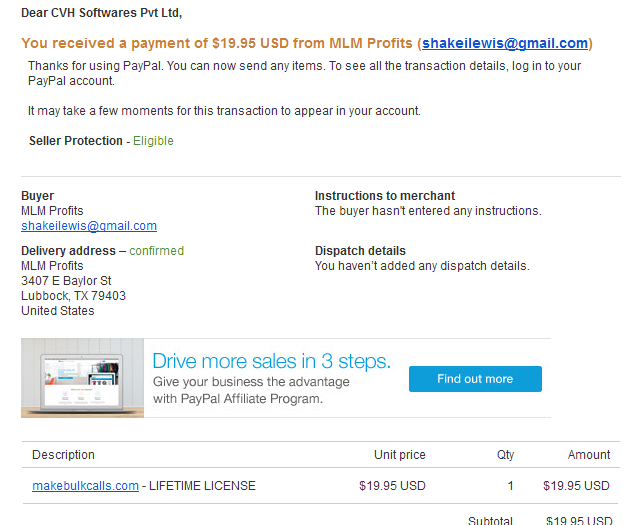Click the Unit price column header

coord(400,454)
